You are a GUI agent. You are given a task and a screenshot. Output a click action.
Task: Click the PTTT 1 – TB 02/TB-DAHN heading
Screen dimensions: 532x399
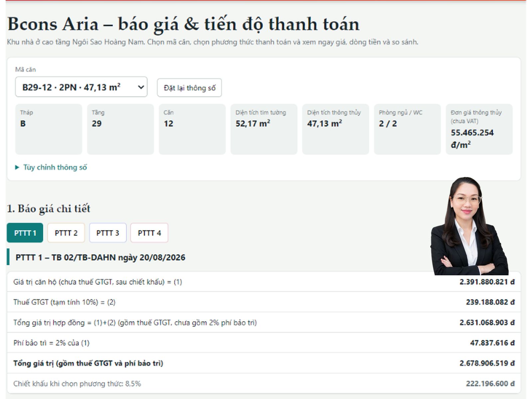100,257
